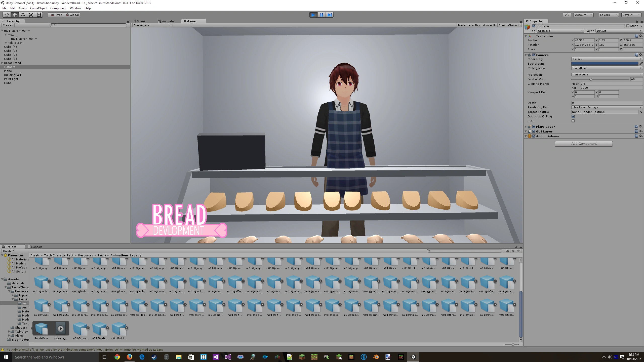The height and width of the screenshot is (362, 644).
Task: Select the Hand tool in toolbar
Action: coord(7,15)
